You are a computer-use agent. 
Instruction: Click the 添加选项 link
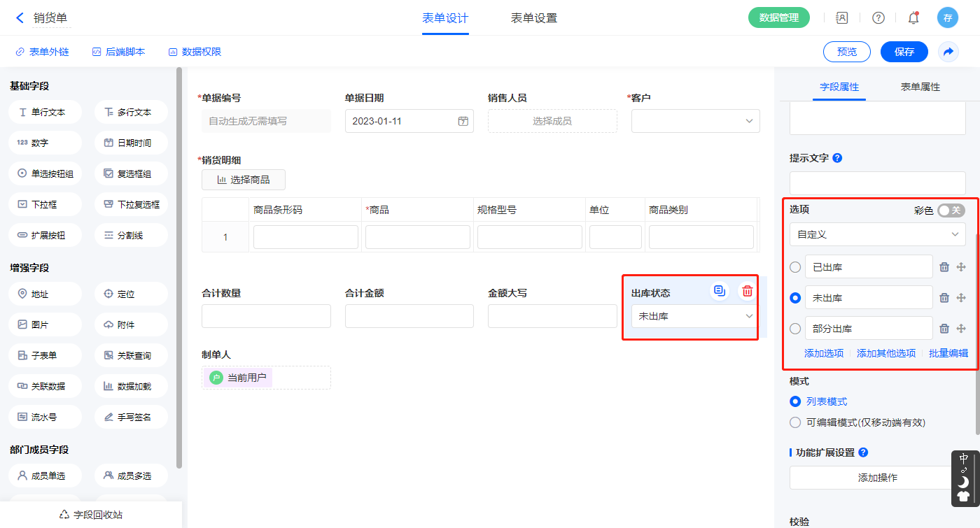tap(824, 353)
